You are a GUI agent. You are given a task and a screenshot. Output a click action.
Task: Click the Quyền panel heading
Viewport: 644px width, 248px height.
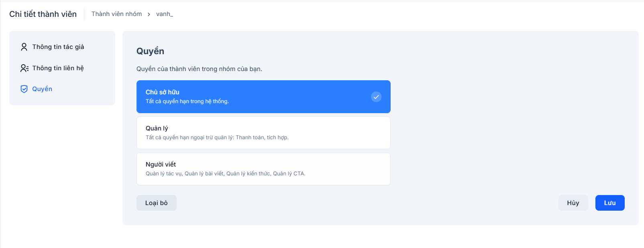[x=150, y=51]
